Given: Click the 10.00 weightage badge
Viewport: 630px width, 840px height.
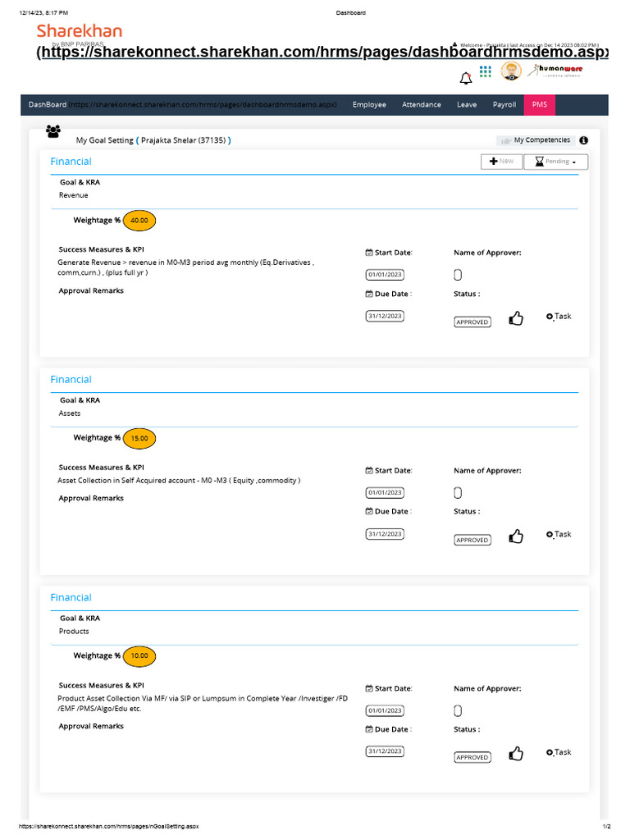Looking at the screenshot, I should click(139, 655).
